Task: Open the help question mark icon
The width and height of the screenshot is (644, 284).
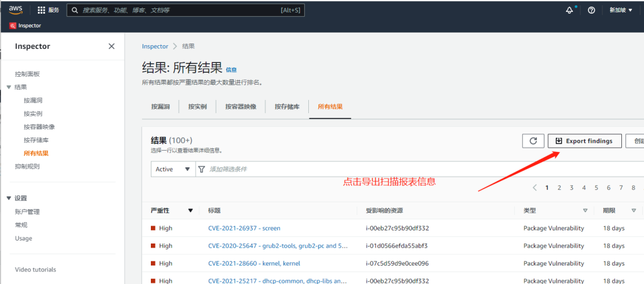Action: tap(592, 10)
